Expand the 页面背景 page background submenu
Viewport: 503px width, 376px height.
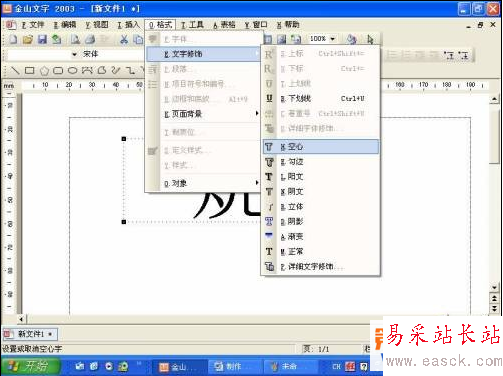coord(203,114)
